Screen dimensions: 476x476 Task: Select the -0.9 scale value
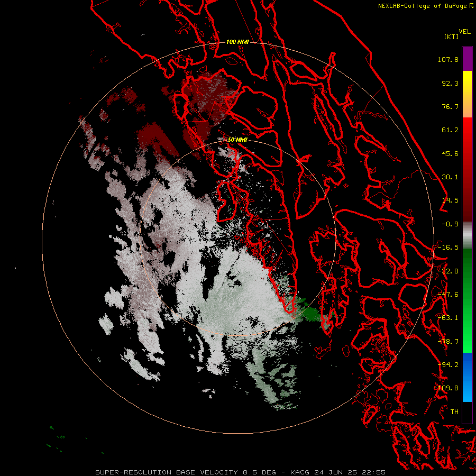(450, 224)
